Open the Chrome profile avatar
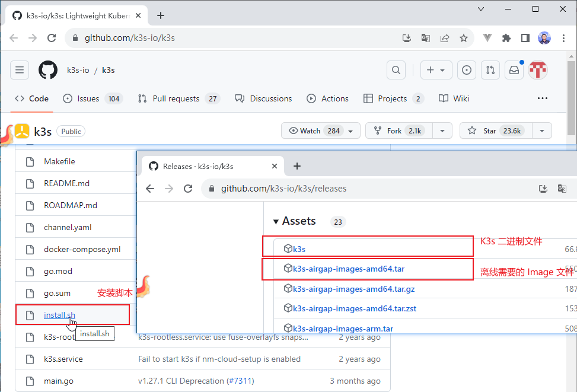The image size is (577, 392). point(544,38)
